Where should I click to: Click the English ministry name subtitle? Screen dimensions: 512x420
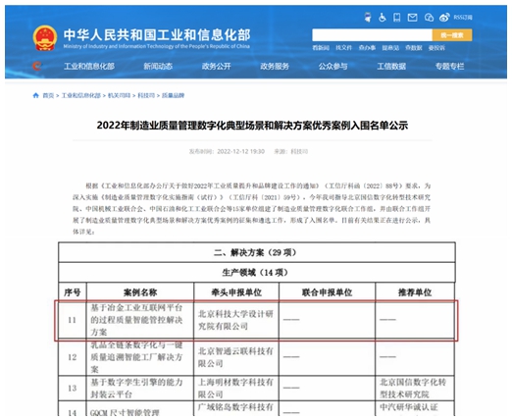coord(157,46)
